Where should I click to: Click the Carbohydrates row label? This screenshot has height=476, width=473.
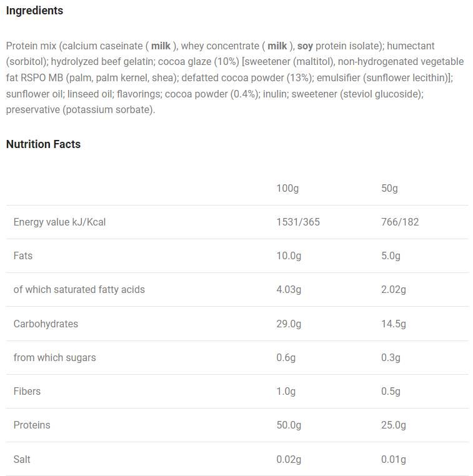point(46,324)
